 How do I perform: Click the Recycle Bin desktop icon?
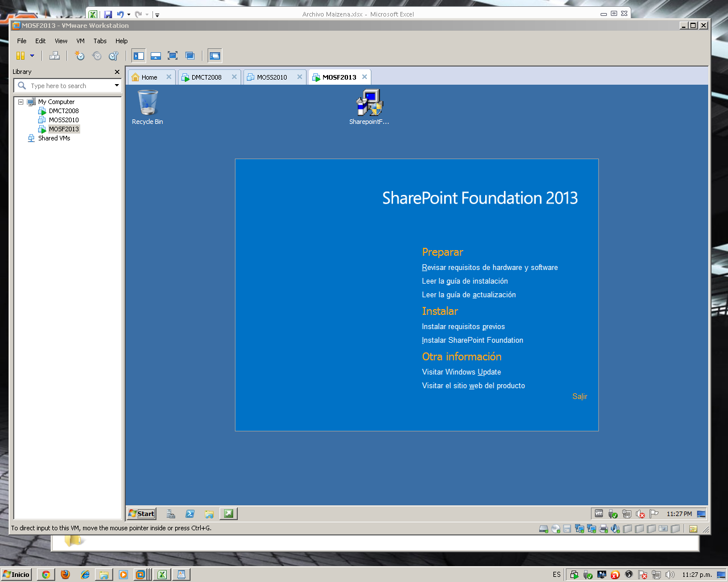(147, 107)
